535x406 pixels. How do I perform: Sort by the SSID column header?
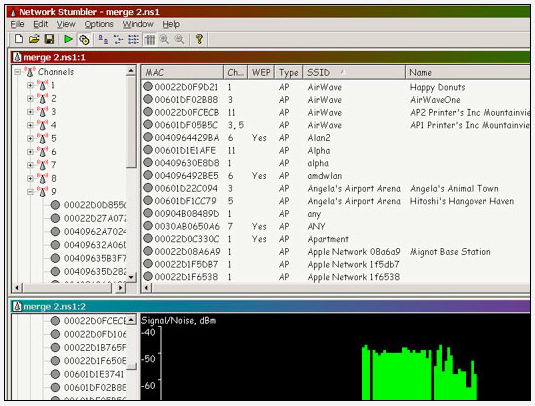coord(354,72)
